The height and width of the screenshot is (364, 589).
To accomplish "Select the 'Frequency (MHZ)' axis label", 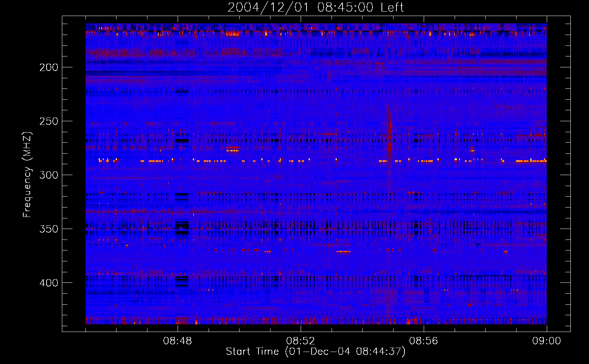I will pyautogui.click(x=27, y=174).
